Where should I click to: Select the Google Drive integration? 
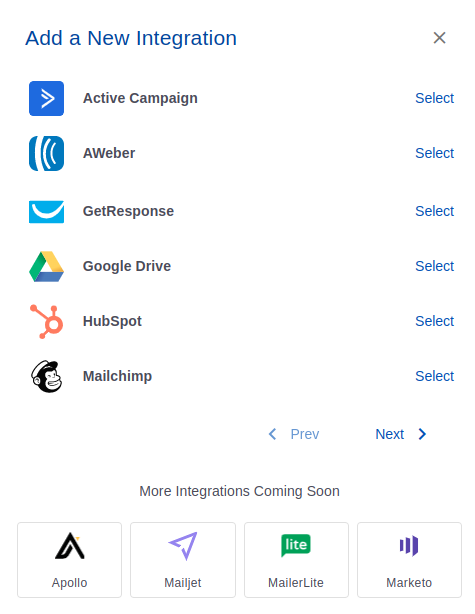pyautogui.click(x=434, y=266)
